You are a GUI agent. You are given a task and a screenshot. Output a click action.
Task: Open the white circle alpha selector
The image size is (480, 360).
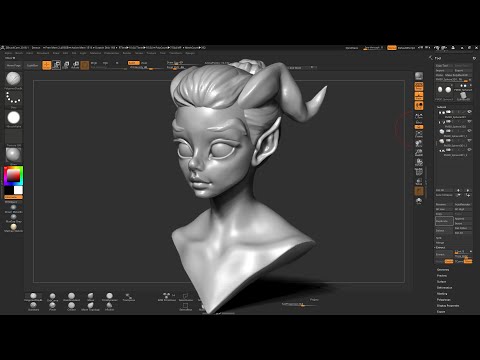13,117
